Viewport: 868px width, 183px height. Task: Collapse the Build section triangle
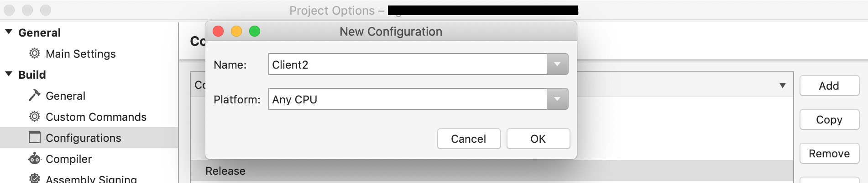coord(9,74)
